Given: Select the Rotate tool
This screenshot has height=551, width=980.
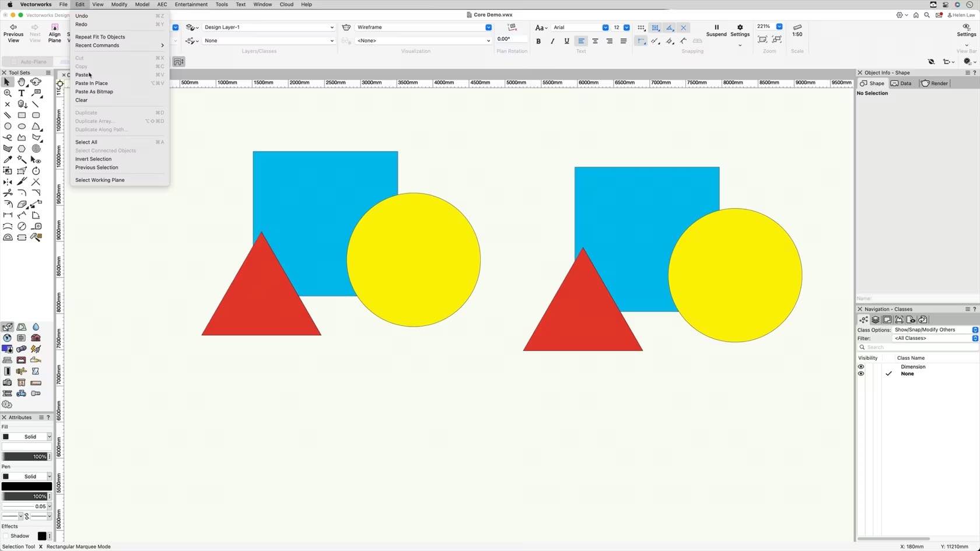Looking at the screenshot, I should [36, 171].
